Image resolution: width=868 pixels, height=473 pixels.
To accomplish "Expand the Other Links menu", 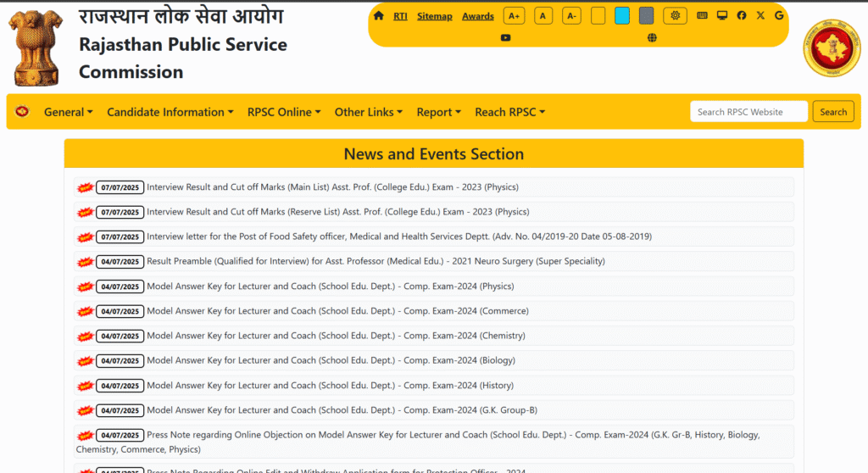I will (x=368, y=112).
